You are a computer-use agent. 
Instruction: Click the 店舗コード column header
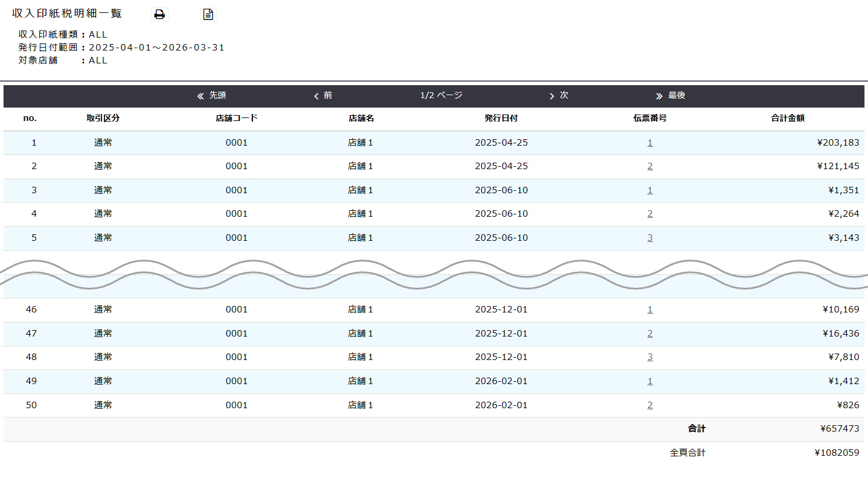[x=237, y=118]
